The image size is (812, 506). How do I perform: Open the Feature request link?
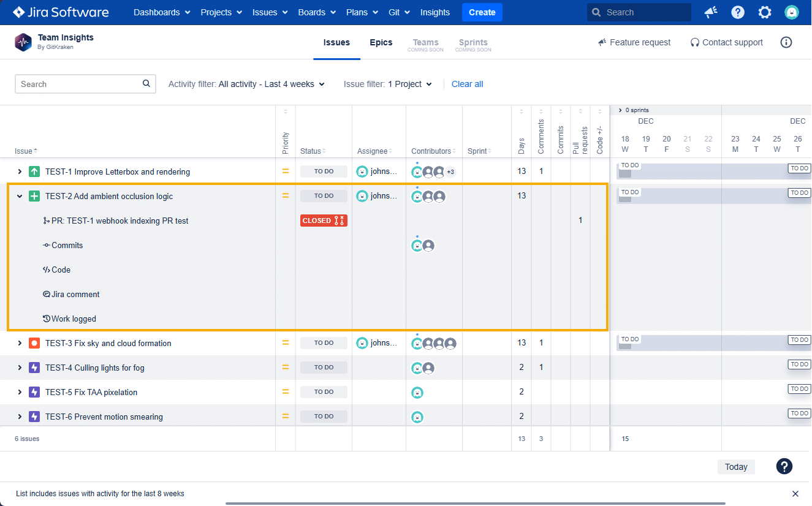[634, 42]
